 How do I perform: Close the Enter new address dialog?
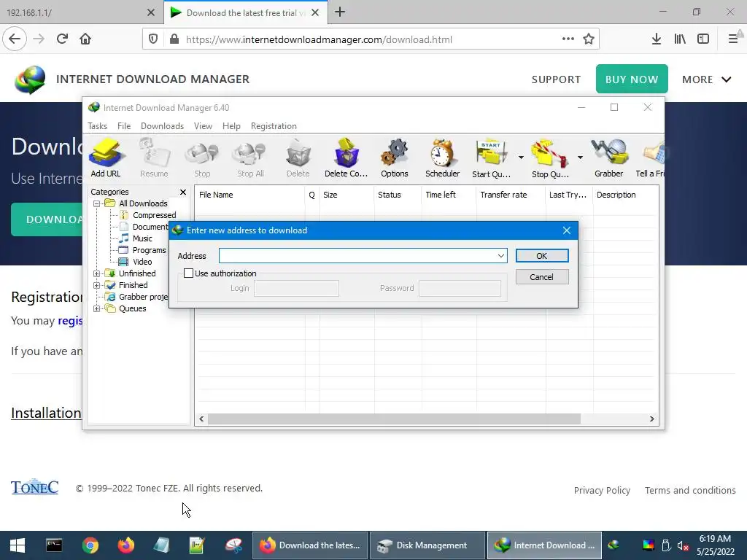coord(566,230)
